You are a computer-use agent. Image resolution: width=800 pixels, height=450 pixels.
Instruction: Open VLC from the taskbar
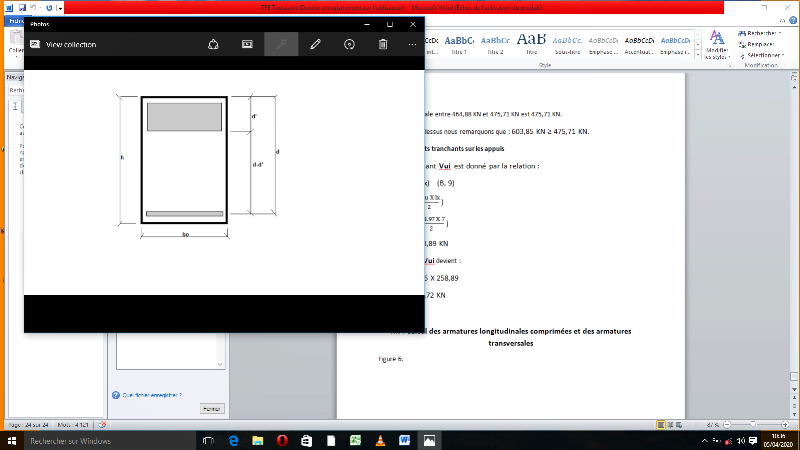tap(379, 440)
